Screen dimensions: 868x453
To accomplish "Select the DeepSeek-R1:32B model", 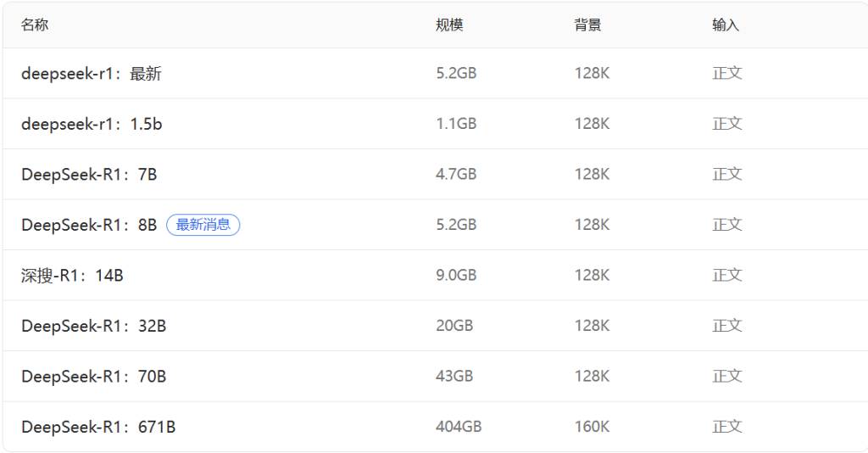I will (x=93, y=326).
